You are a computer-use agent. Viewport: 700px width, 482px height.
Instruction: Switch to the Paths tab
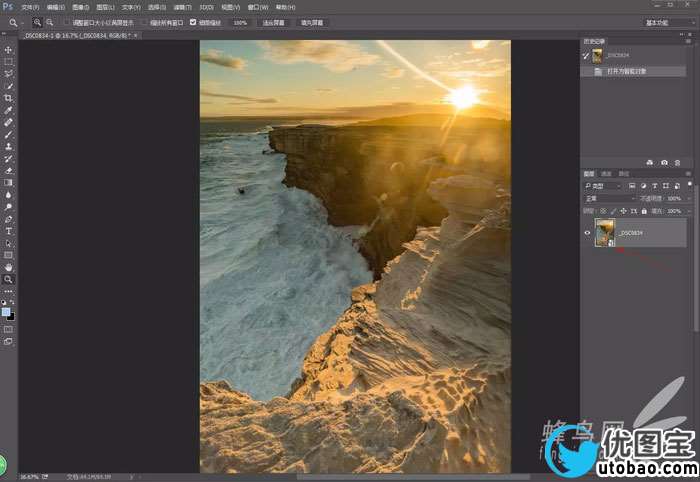[623, 174]
